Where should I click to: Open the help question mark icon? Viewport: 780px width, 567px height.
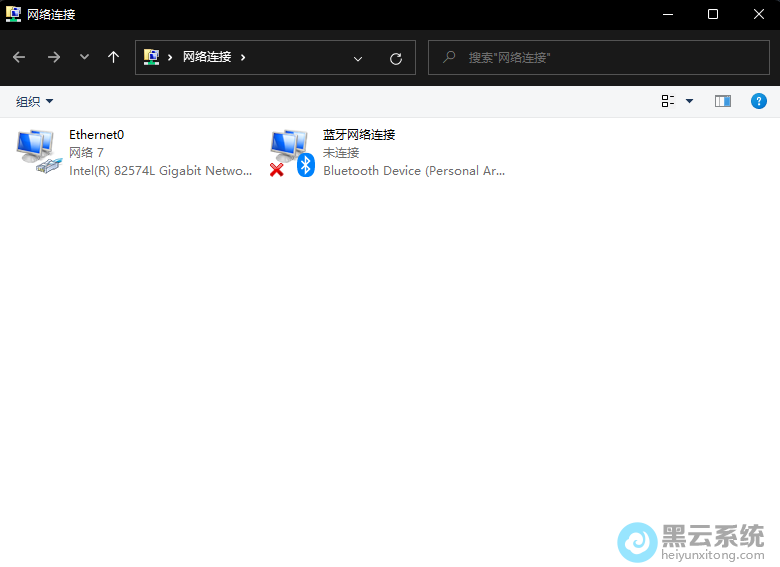[x=759, y=101]
